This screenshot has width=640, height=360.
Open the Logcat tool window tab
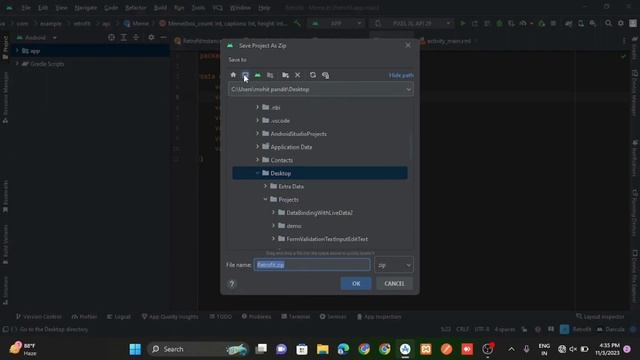click(118, 317)
